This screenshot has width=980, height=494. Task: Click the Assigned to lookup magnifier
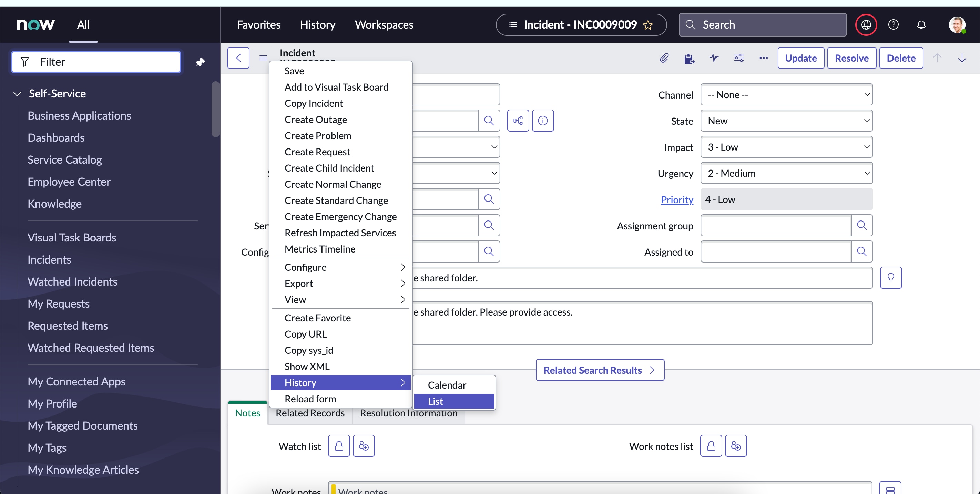coord(862,251)
